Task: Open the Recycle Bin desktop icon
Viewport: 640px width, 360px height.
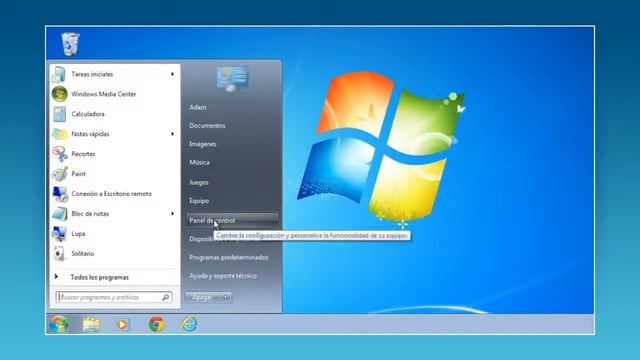Action: pos(70,44)
